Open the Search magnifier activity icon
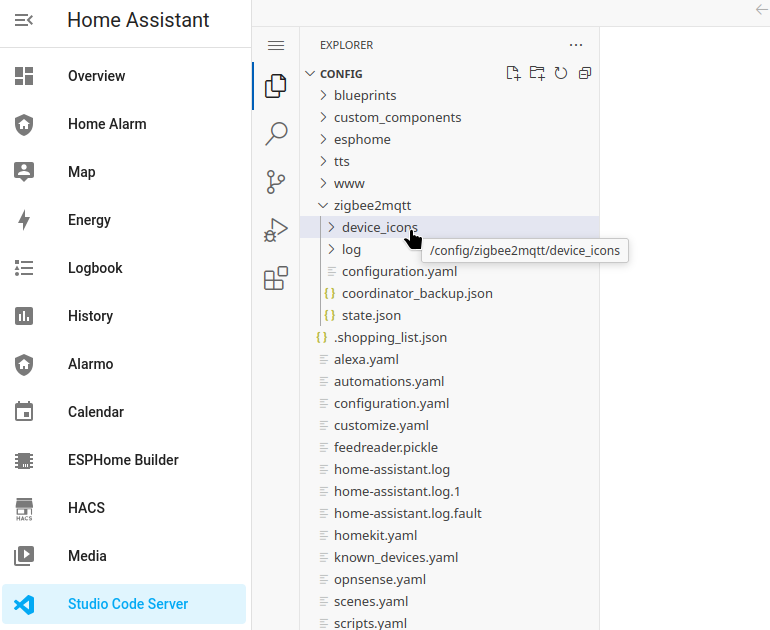770x630 pixels. 276,134
